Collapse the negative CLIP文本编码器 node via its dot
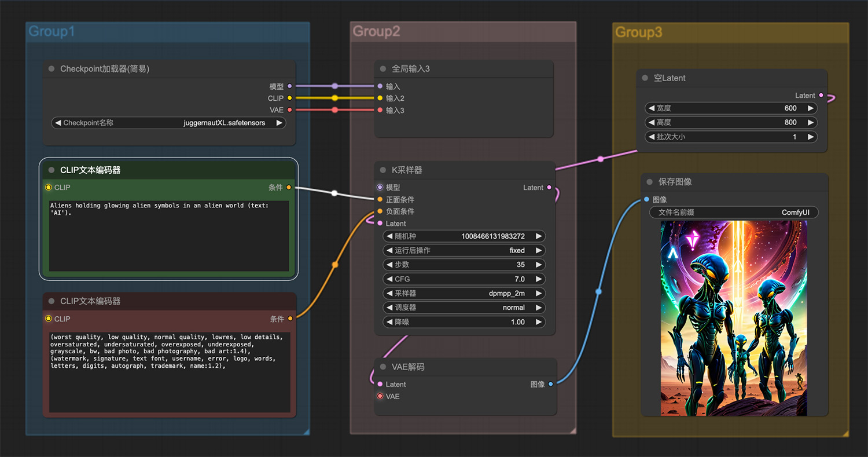Viewport: 868px width, 457px height. click(52, 301)
